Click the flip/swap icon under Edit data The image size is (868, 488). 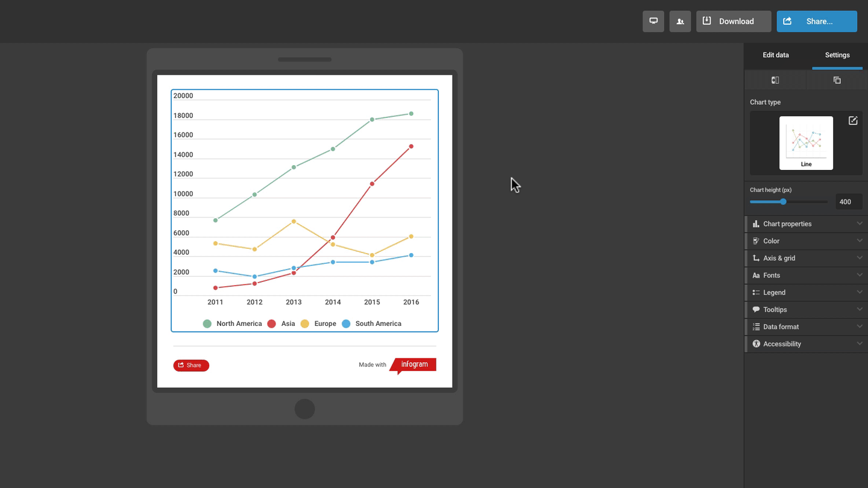pyautogui.click(x=775, y=80)
